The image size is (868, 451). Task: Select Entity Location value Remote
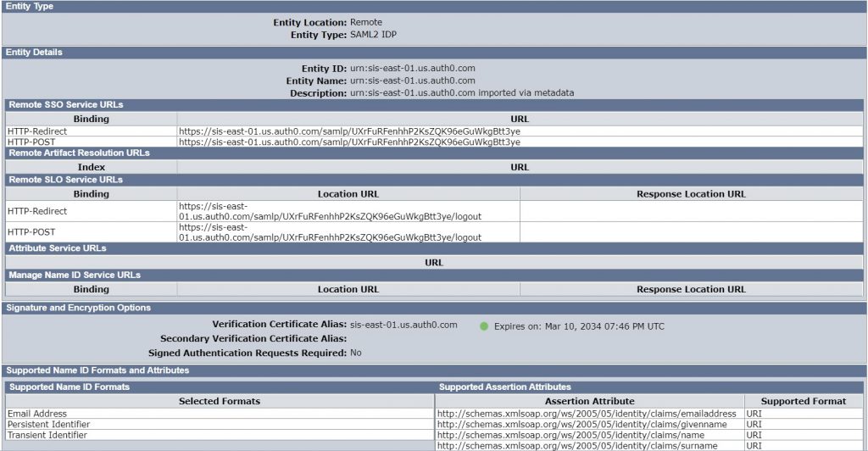pos(366,22)
